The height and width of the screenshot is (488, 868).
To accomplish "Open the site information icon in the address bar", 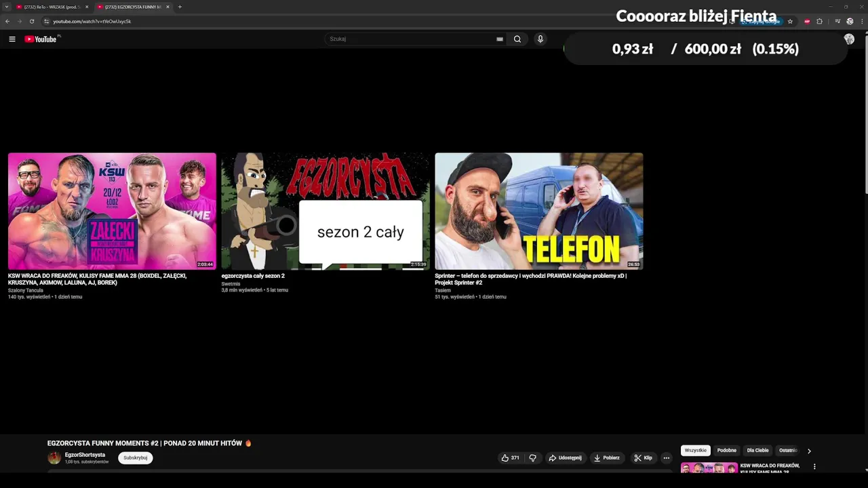I will point(46,21).
